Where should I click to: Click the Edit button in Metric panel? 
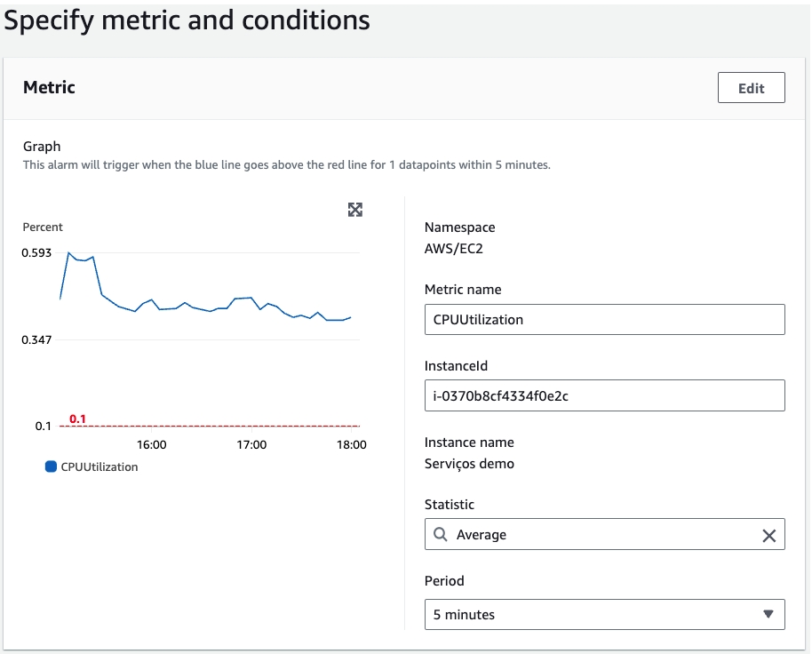[751, 88]
